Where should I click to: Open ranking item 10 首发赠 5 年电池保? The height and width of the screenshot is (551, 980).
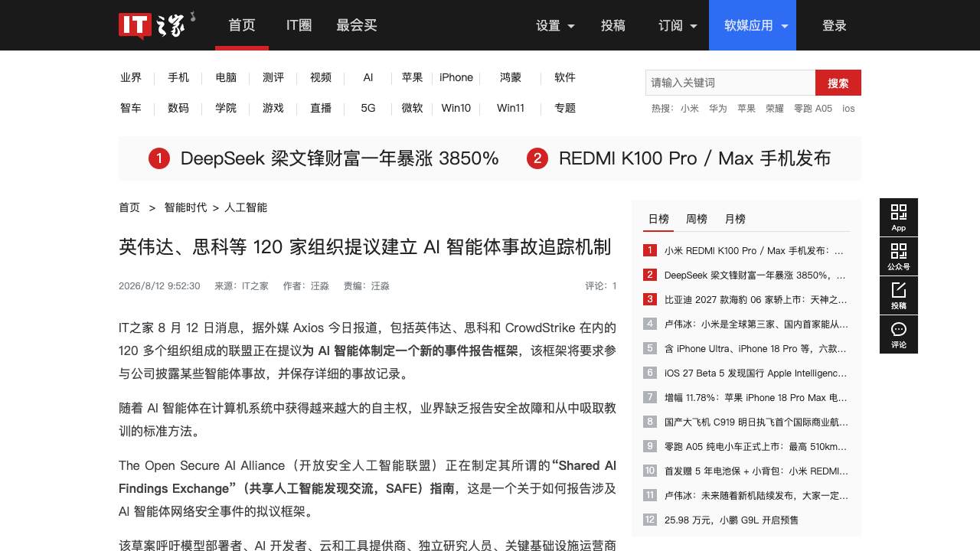(756, 471)
